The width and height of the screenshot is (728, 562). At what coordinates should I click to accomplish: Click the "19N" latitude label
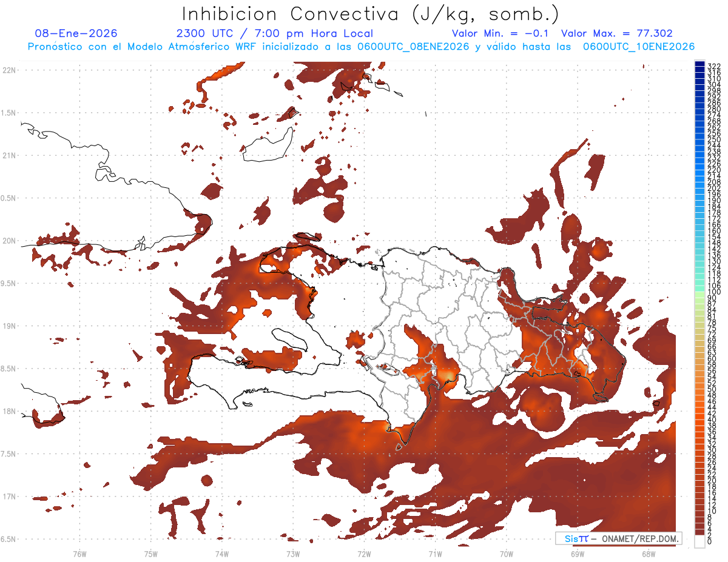9,326
